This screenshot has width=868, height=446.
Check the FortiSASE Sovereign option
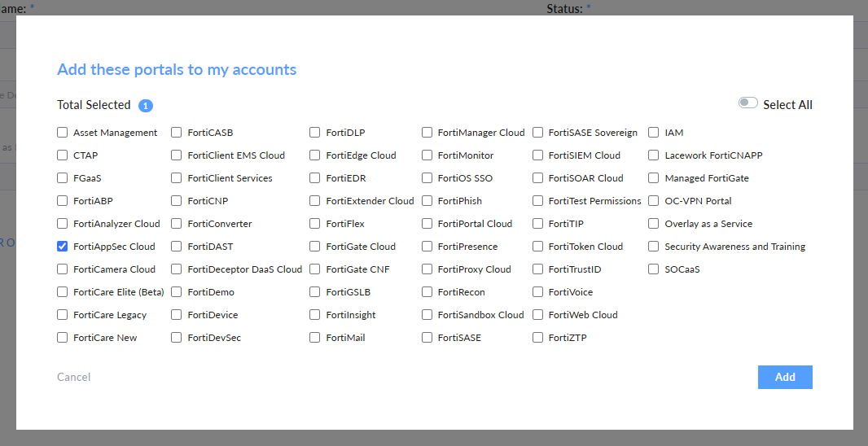(538, 133)
